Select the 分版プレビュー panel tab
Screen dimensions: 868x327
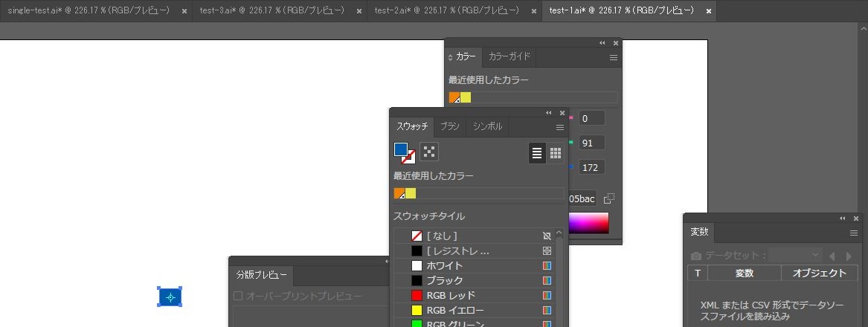pyautogui.click(x=261, y=275)
